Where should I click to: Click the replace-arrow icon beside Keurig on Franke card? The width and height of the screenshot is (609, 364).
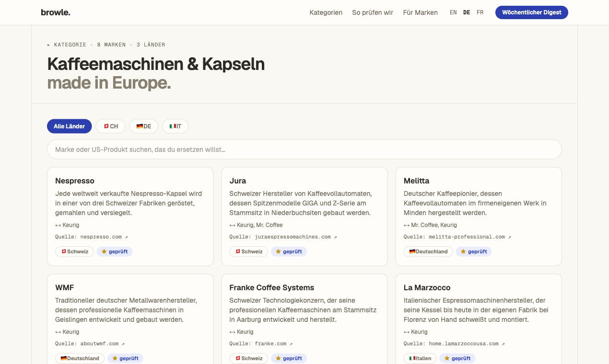(x=232, y=332)
